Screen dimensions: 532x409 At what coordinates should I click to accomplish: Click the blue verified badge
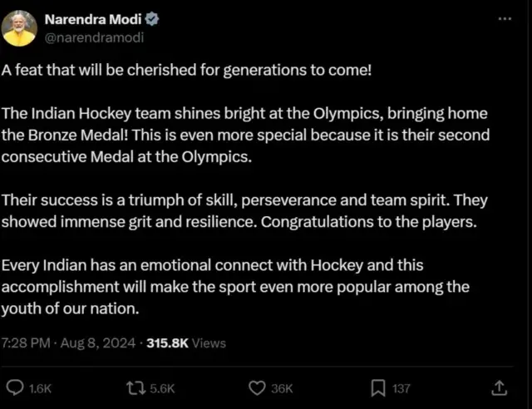(x=143, y=19)
